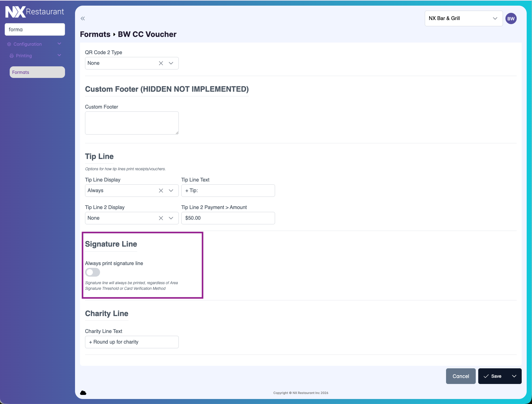Click the Cancel button

coord(460,376)
